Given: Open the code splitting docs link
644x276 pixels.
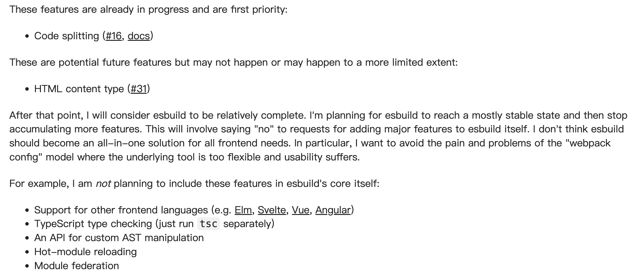Looking at the screenshot, I should click(x=139, y=36).
